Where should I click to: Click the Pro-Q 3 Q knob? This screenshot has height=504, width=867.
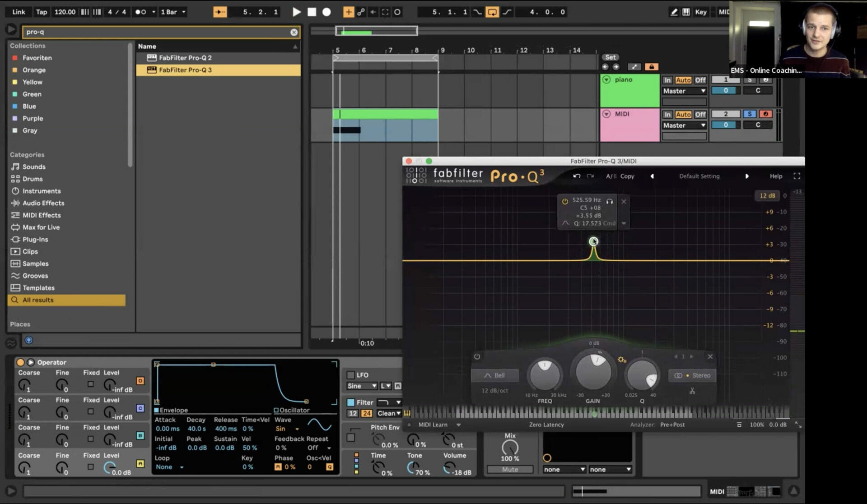pos(642,375)
